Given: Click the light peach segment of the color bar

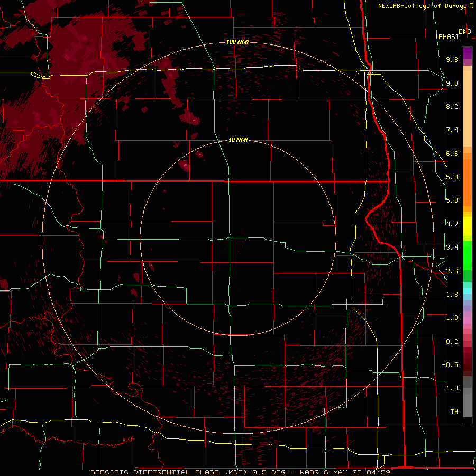Looking at the screenshot, I should (467, 109).
